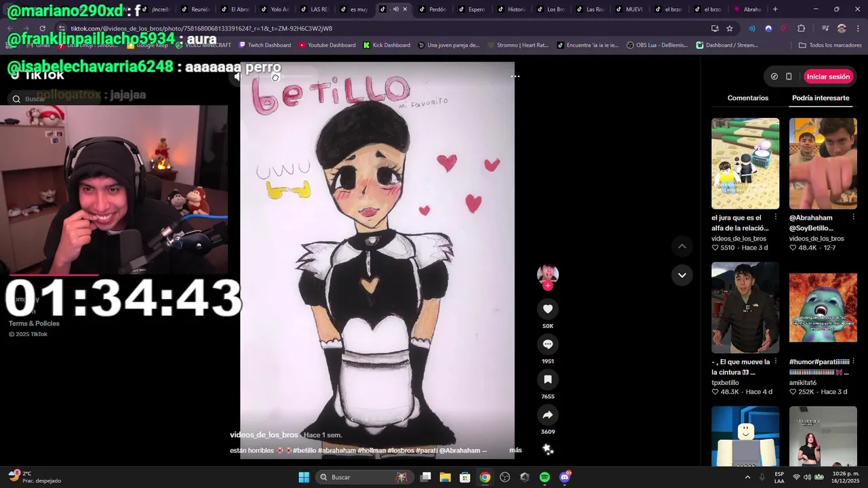Open the MUEVE browser tab
This screenshot has height=488, width=868.
pyautogui.click(x=630, y=9)
